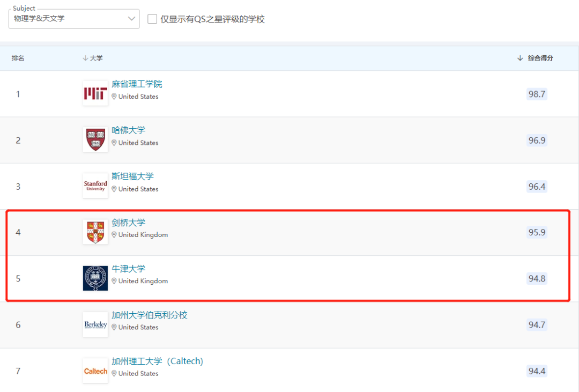
Task: Click rank number 3 in the 排名 column
Action: tap(18, 186)
